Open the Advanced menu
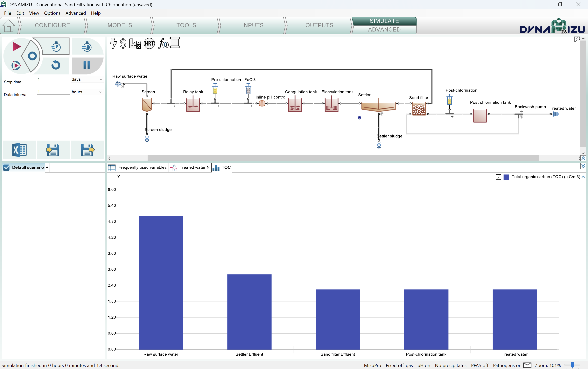The image size is (588, 369). point(75,13)
